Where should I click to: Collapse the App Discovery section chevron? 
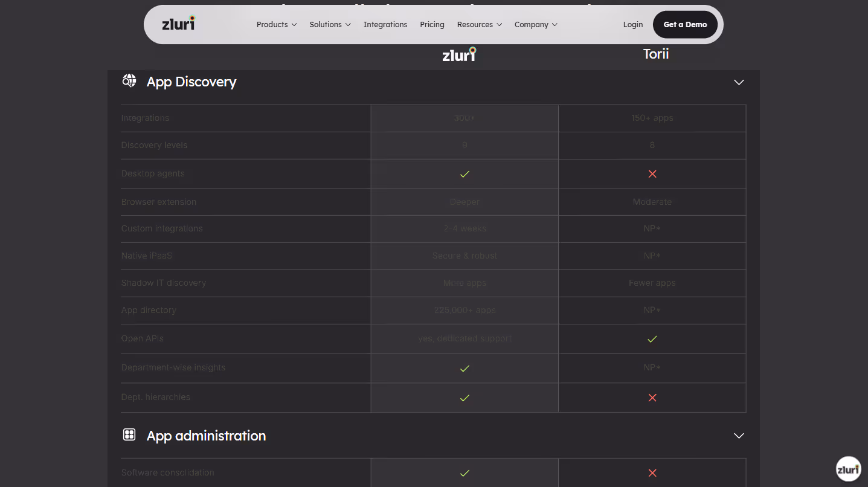739,82
